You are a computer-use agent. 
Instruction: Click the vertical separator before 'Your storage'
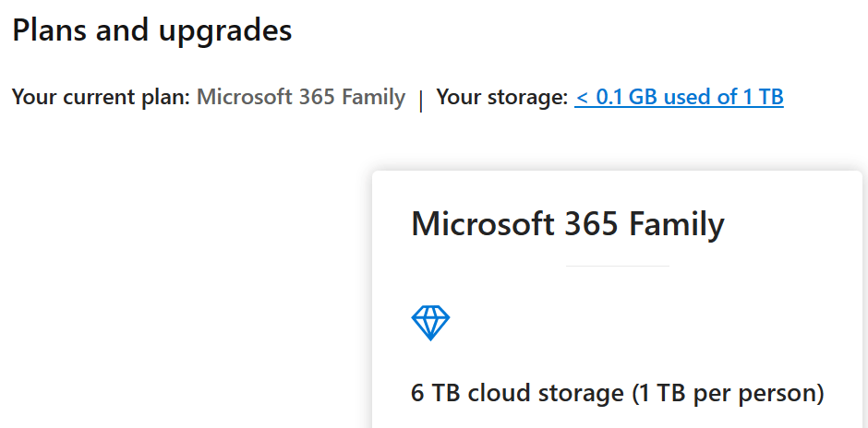[x=421, y=100]
